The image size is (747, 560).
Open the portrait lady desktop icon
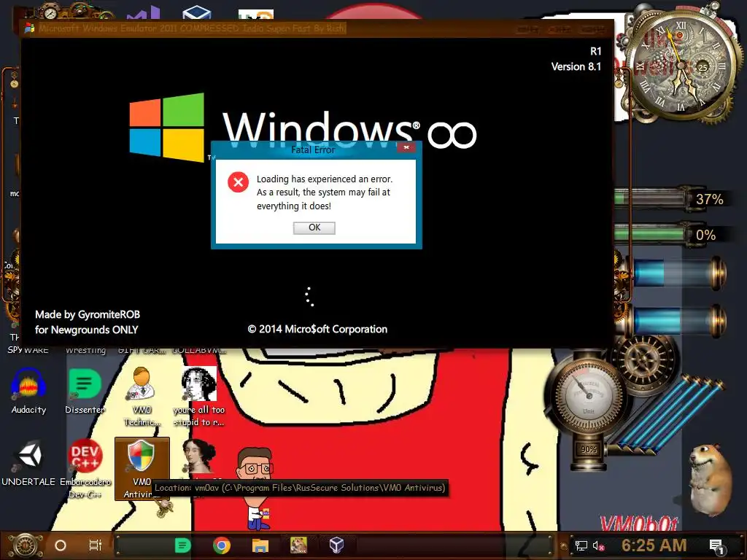point(198,457)
